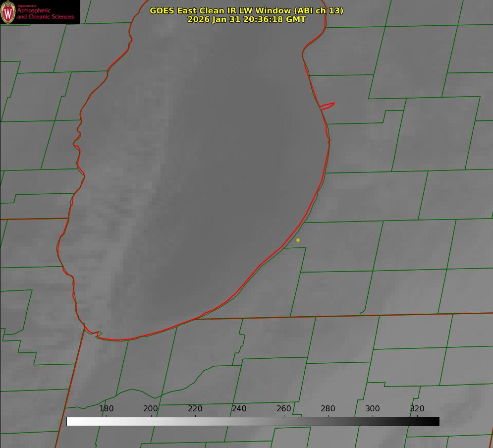This screenshot has width=493, height=448.
Task: Click the small red spit on the east shore
Action: [328, 105]
